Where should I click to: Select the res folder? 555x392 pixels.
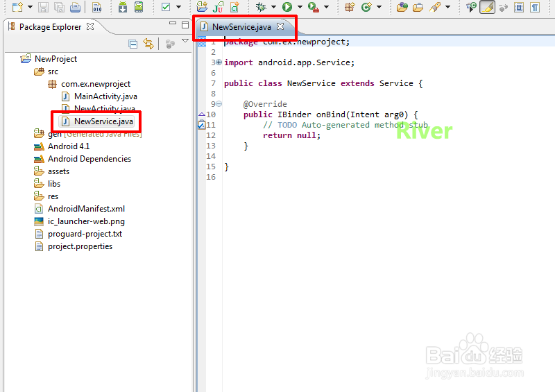(x=53, y=196)
